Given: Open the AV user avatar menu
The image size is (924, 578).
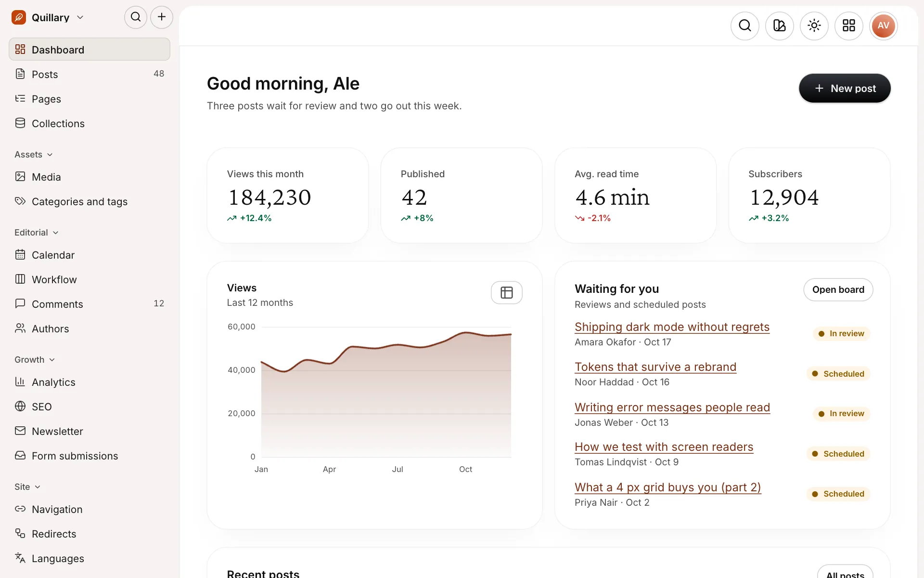Looking at the screenshot, I should (884, 26).
